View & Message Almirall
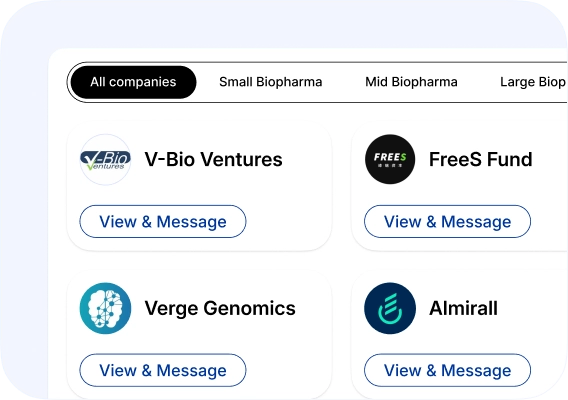This screenshot has height=400, width=568. (x=447, y=370)
